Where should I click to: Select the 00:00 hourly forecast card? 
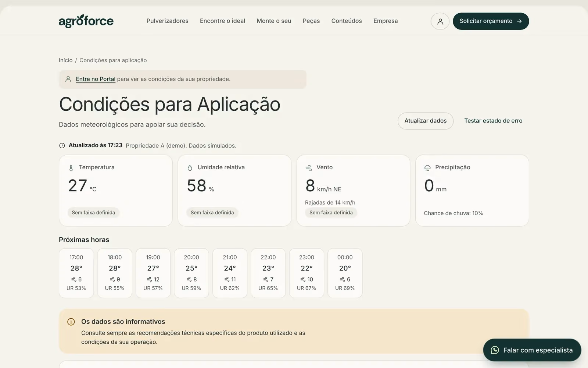point(345,273)
